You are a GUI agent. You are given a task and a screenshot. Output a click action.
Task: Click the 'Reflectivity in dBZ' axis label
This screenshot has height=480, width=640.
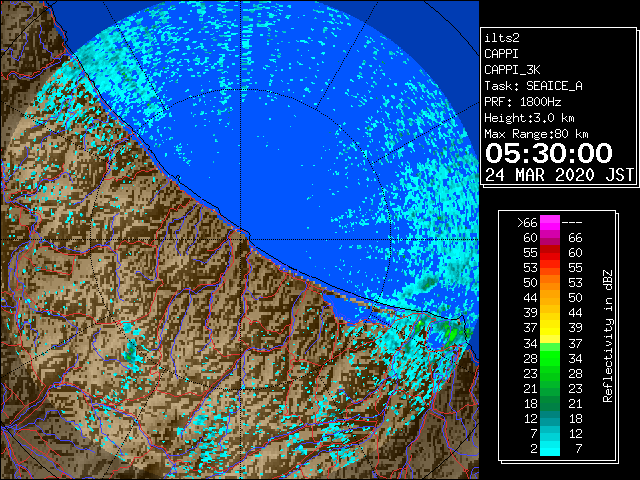click(x=608, y=336)
